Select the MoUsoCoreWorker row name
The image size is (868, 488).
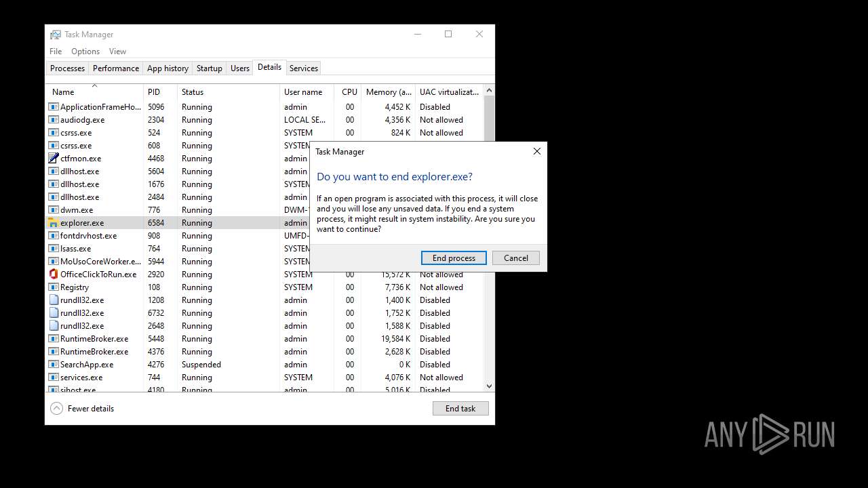pos(101,261)
